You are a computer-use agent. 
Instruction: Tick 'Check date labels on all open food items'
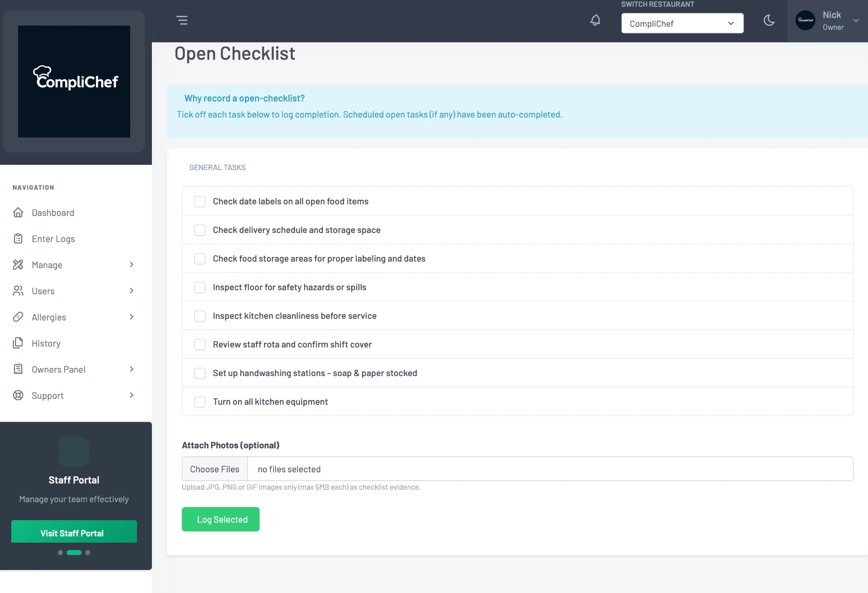point(200,201)
